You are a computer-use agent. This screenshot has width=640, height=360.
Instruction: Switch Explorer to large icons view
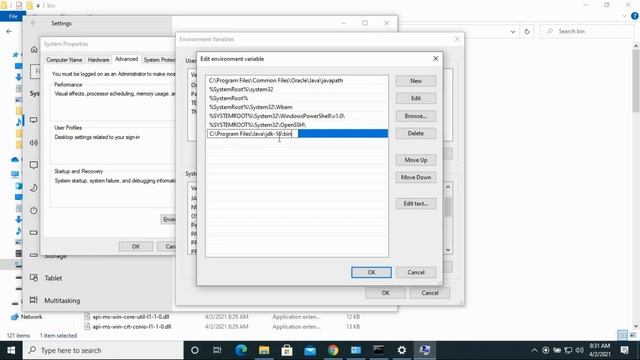(633, 335)
